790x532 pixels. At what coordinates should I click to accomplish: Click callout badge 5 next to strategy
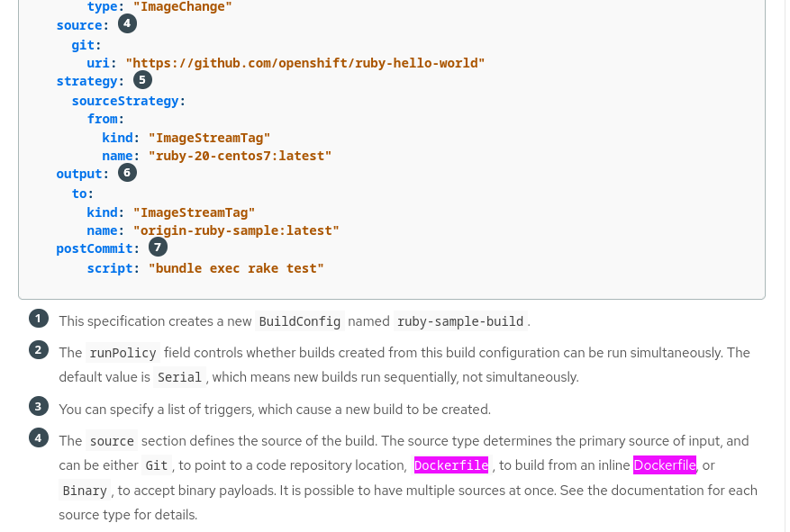pos(141,79)
